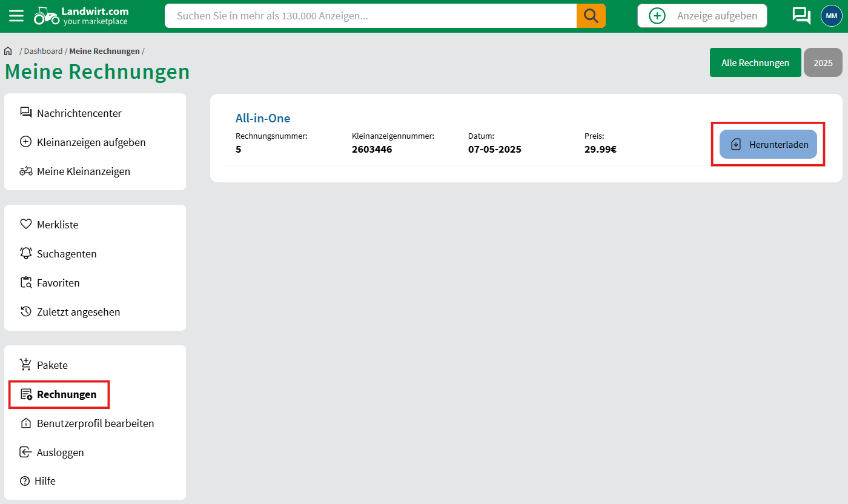The width and height of the screenshot is (848, 504).
Task: Click the Merkliste heart icon
Action: point(25,225)
